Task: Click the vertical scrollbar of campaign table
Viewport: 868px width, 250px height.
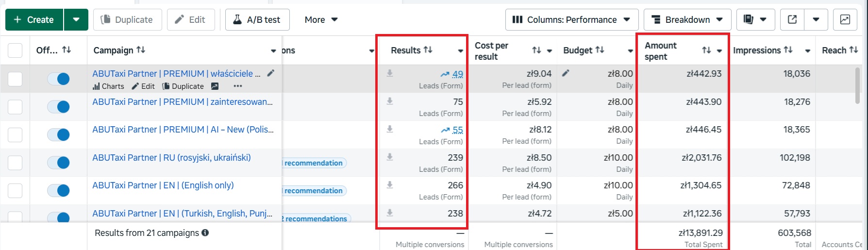Action: coord(857,85)
